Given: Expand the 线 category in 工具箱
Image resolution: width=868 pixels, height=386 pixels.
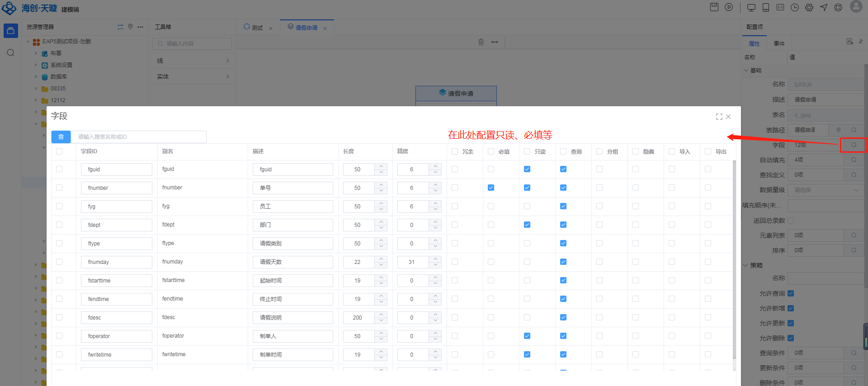Looking at the screenshot, I should pyautogui.click(x=192, y=61).
